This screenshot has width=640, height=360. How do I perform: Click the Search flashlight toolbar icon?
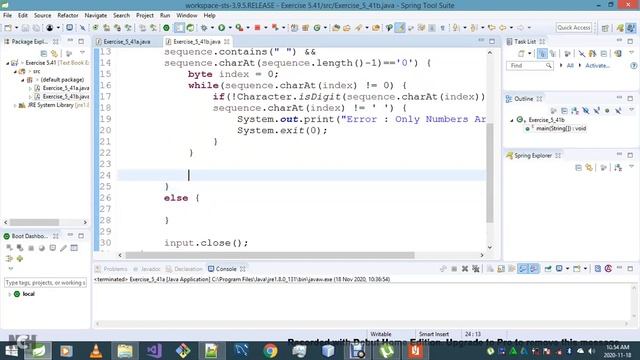(358, 28)
